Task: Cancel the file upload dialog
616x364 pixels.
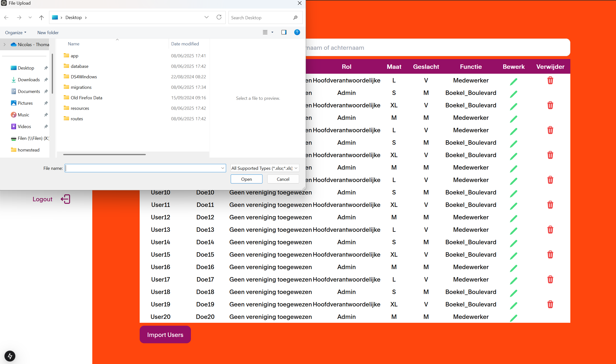Action: [x=283, y=179]
